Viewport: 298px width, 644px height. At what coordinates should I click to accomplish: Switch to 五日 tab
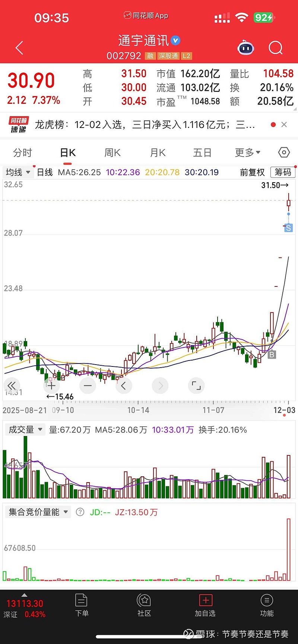[202, 153]
